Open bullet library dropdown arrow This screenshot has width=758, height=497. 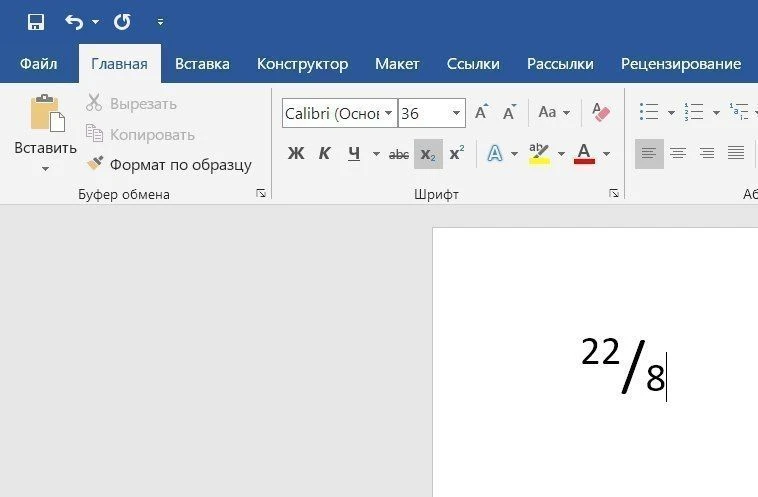(x=671, y=113)
